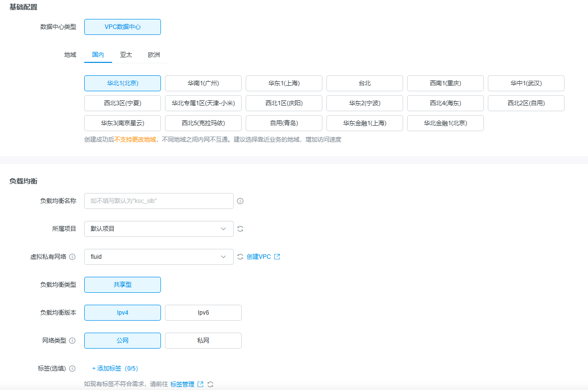Image resolution: width=588 pixels, height=390 pixels.
Task: Expand the fluid VPC dropdown
Action: tap(158, 257)
